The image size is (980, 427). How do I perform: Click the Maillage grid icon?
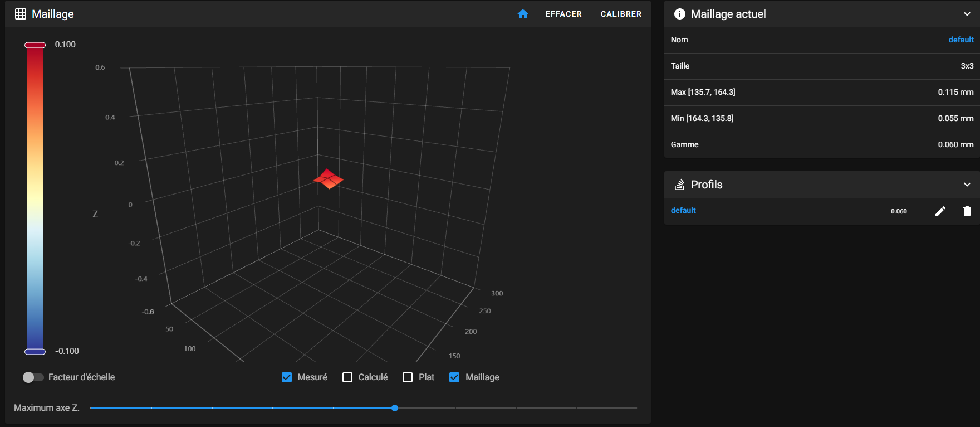coord(21,14)
